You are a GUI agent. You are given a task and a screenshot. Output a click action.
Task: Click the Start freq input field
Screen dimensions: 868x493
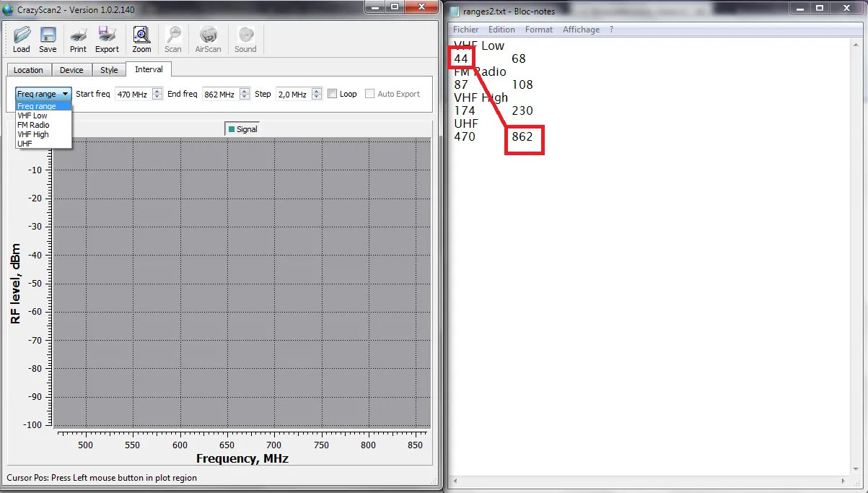click(133, 94)
